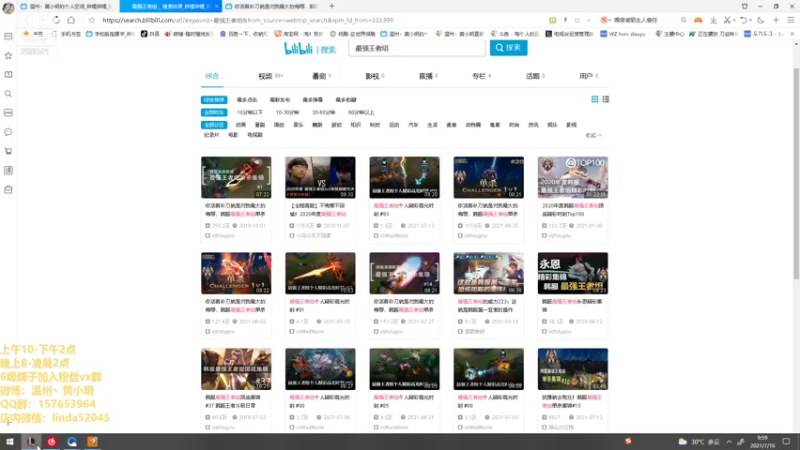This screenshot has height=450, width=800.
Task: Open the TOP100 video thumbnail
Action: tap(572, 178)
